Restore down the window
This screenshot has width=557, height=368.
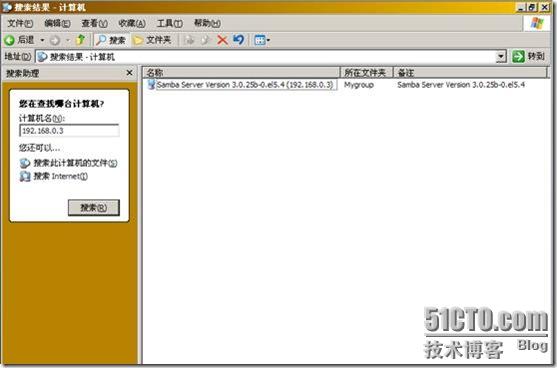click(x=532, y=7)
